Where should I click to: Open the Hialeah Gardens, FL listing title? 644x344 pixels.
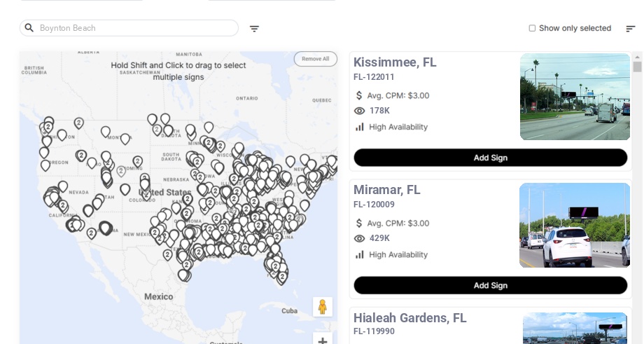[409, 318]
